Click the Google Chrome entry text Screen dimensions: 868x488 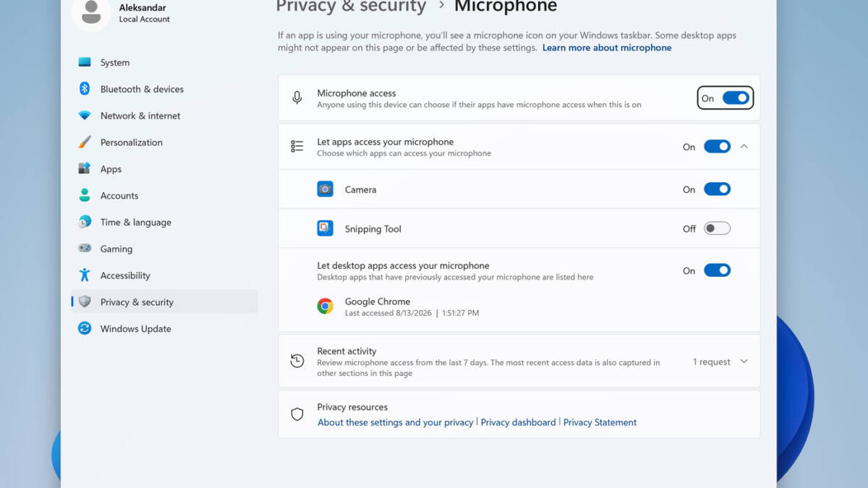point(378,301)
